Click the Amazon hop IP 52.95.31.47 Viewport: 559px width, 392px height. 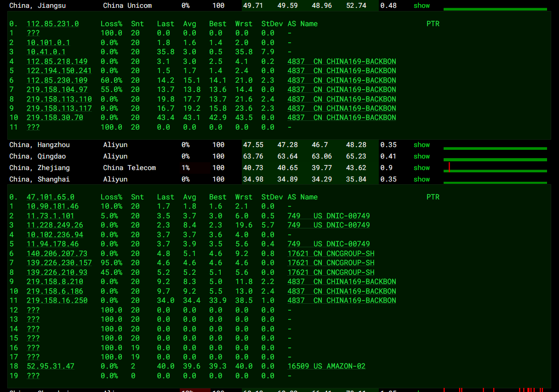[50, 366]
